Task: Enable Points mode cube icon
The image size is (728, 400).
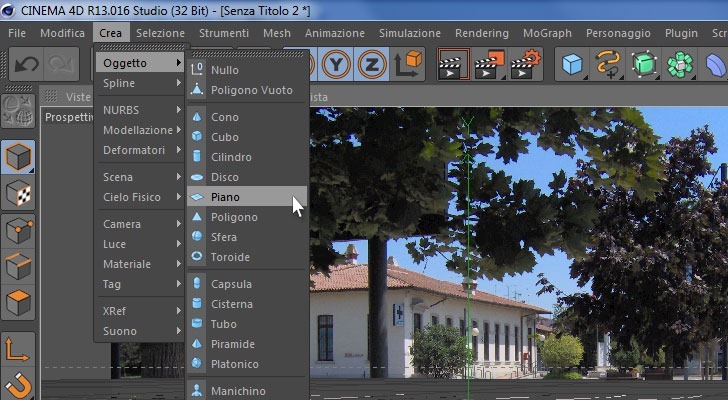Action: coord(18,230)
